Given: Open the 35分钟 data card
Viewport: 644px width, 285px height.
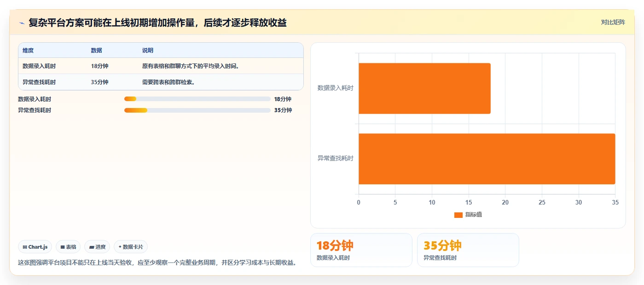Looking at the screenshot, I should click(x=468, y=250).
